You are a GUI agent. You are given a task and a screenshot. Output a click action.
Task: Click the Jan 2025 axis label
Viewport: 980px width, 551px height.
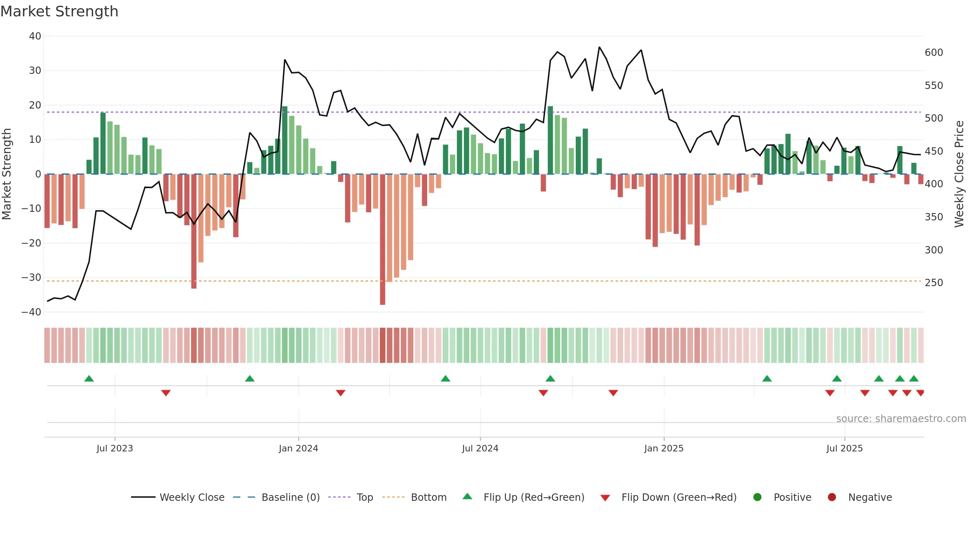664,448
